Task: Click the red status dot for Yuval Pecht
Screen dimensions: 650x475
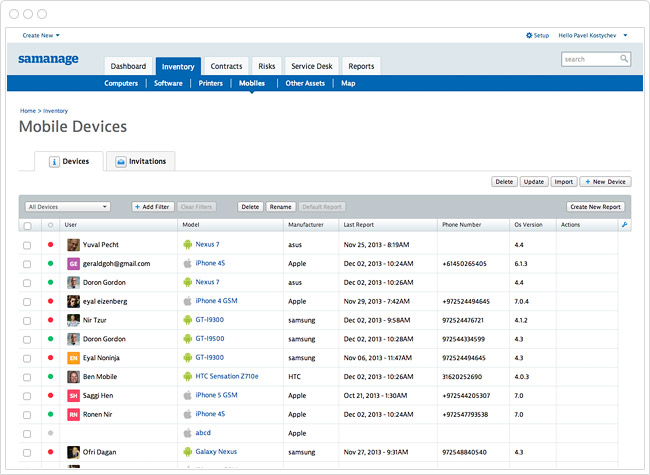Action: pyautogui.click(x=51, y=245)
